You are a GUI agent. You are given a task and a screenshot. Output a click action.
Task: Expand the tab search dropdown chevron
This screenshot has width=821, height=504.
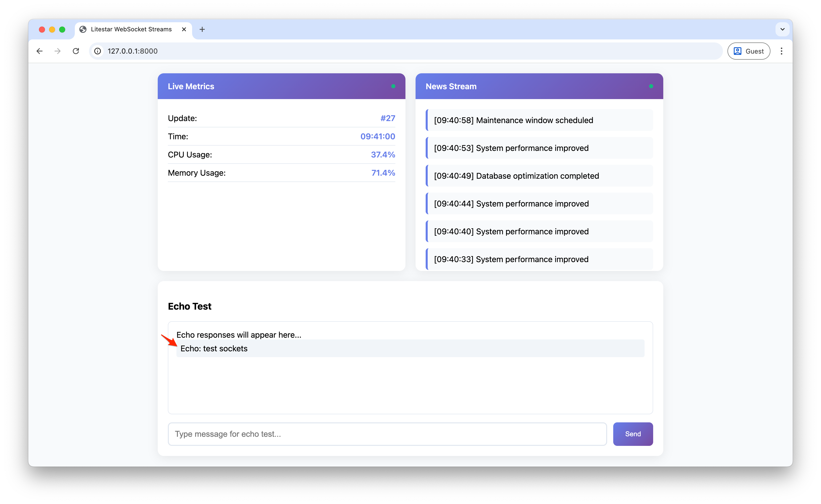pyautogui.click(x=782, y=29)
